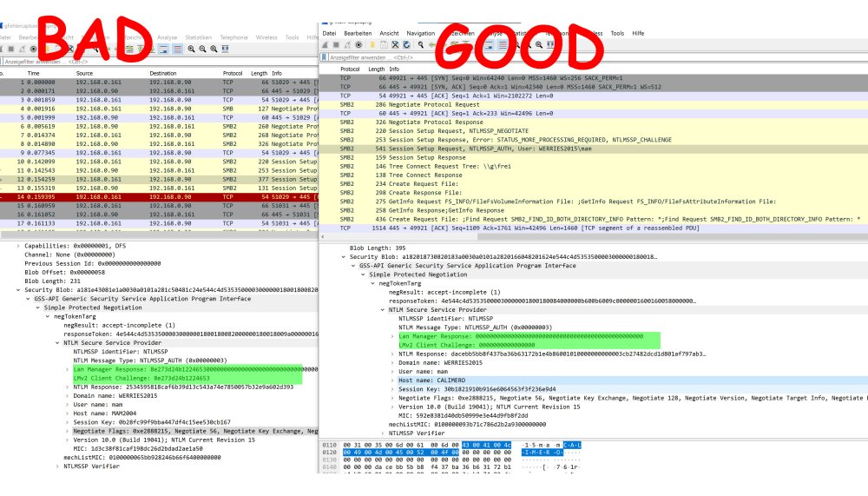This screenshot has height=496, width=868.
Task: Open capture file folder icon in GOOD window
Action: (372, 44)
